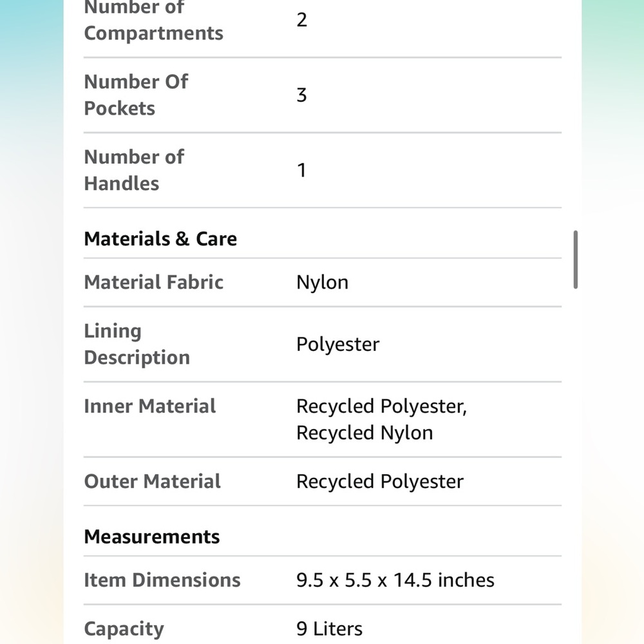Click the Number of Handles label

tap(134, 170)
